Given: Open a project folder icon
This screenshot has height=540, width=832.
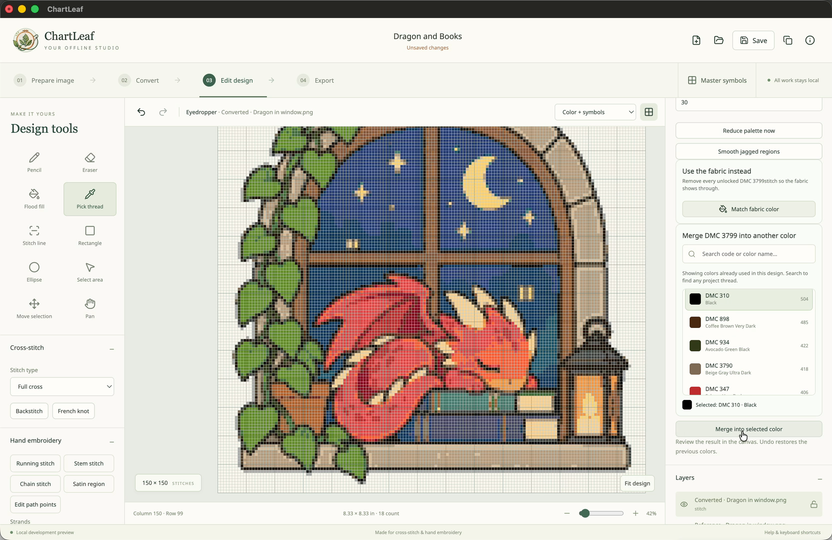Looking at the screenshot, I should coord(718,40).
